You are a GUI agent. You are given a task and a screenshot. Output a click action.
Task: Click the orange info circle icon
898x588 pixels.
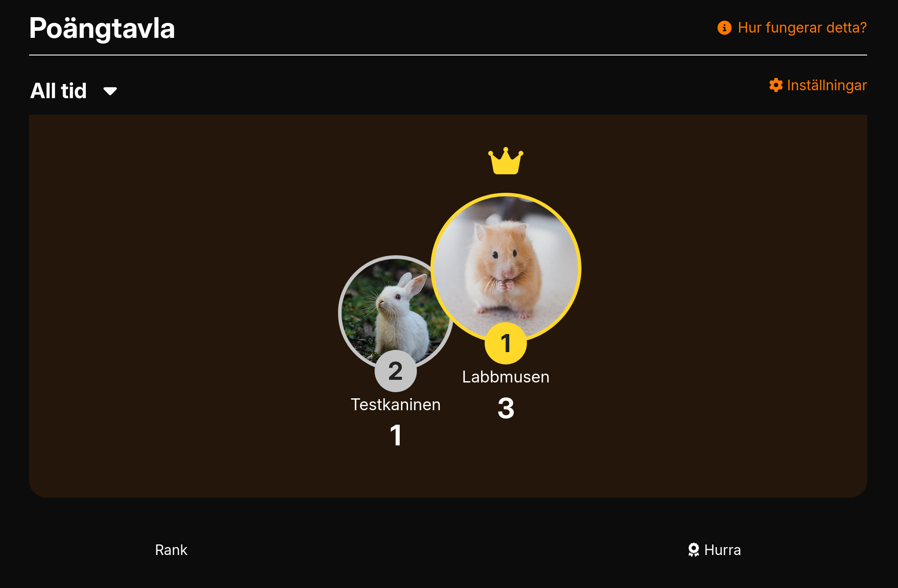tap(724, 28)
